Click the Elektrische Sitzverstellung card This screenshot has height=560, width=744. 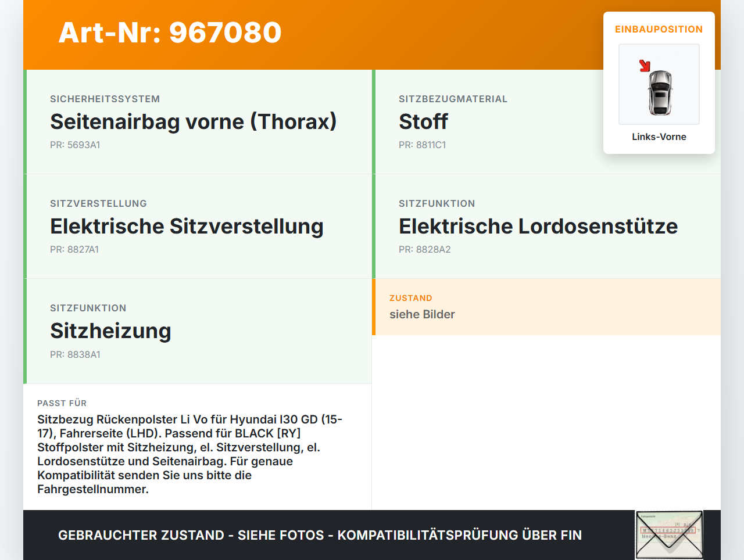198,227
